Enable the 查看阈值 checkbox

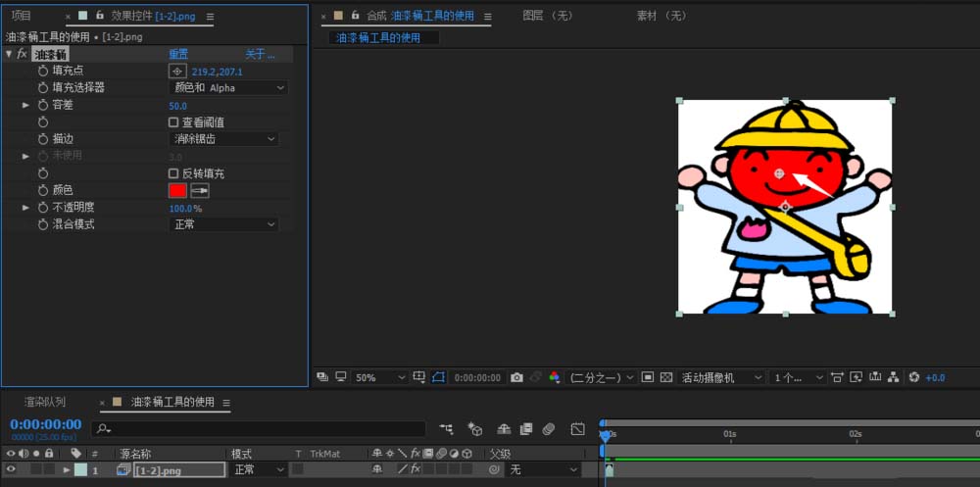(173, 122)
